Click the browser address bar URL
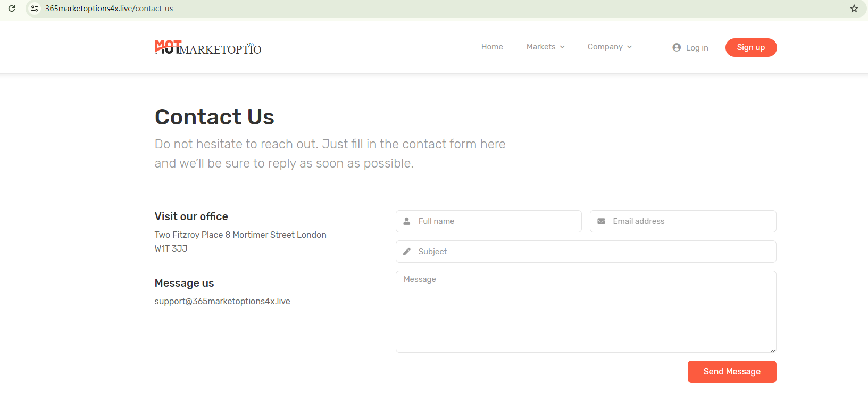Screen dimensions: 868x400 [x=109, y=9]
